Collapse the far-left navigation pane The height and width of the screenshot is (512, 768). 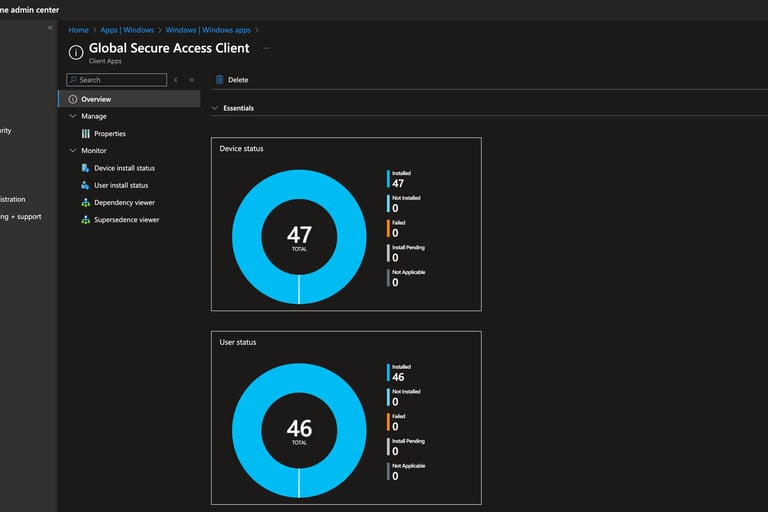click(50, 28)
